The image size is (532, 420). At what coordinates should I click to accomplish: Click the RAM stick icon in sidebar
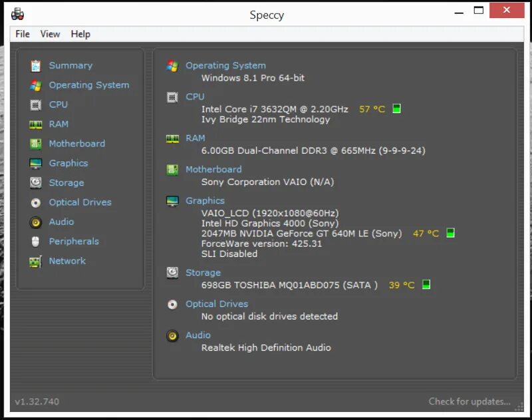pos(36,124)
